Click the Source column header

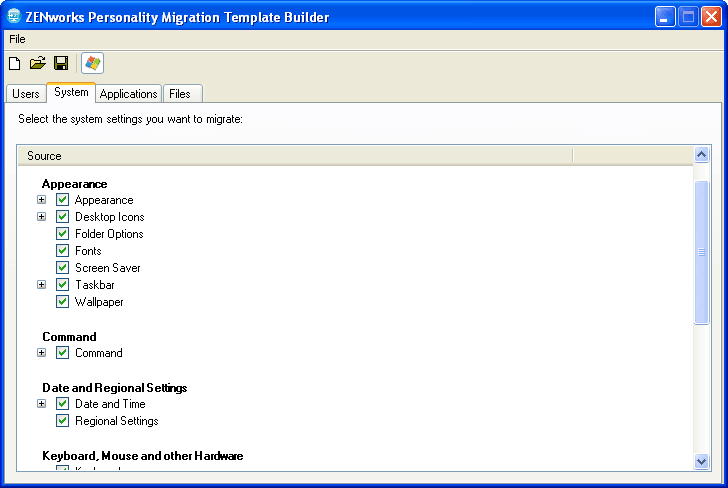point(295,156)
